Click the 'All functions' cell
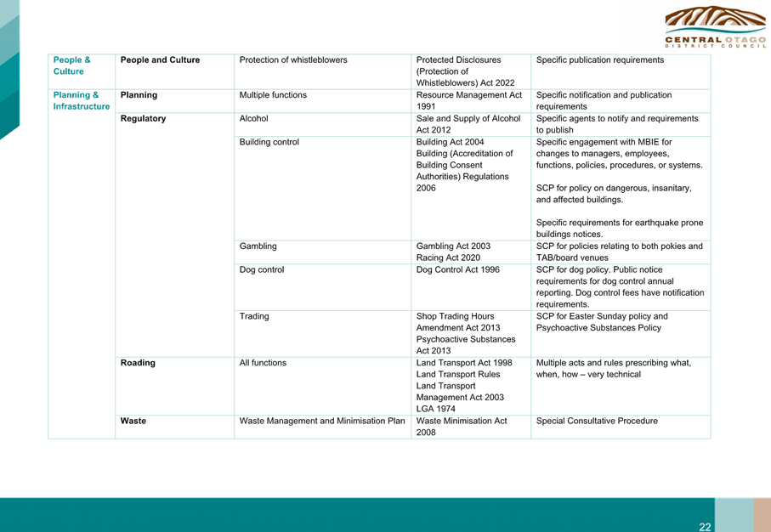The height and width of the screenshot is (532, 771). point(322,386)
